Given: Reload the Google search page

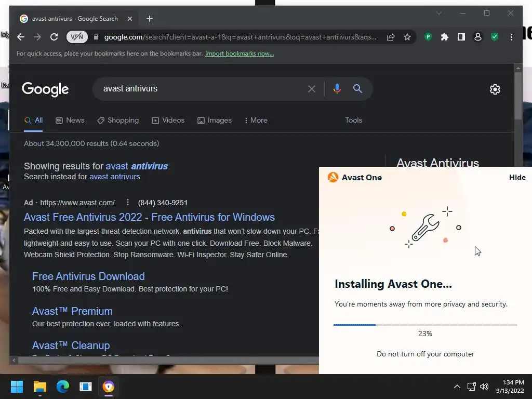Looking at the screenshot, I should (54, 37).
